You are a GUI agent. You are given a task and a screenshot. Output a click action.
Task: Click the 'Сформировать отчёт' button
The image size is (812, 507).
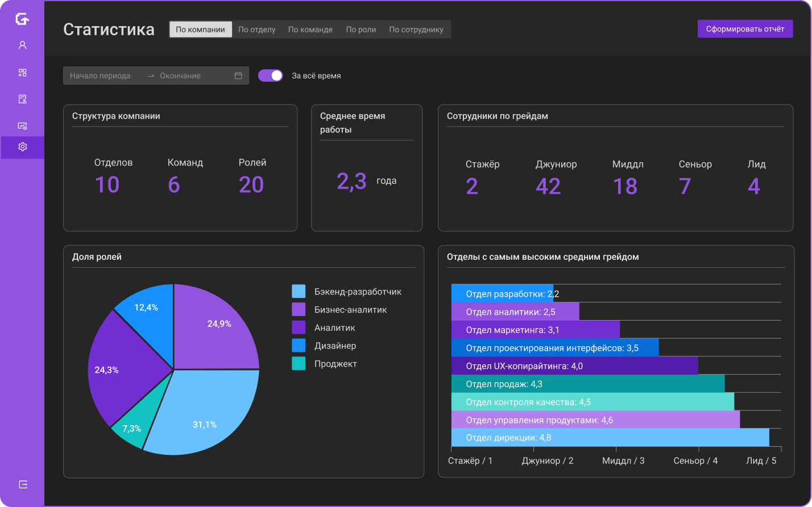coord(745,29)
